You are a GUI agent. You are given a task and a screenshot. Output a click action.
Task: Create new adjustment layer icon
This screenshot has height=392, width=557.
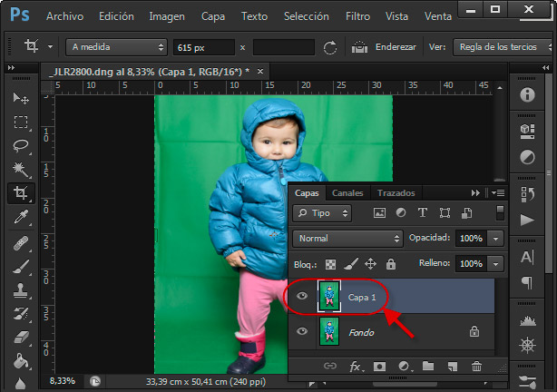tap(404, 367)
